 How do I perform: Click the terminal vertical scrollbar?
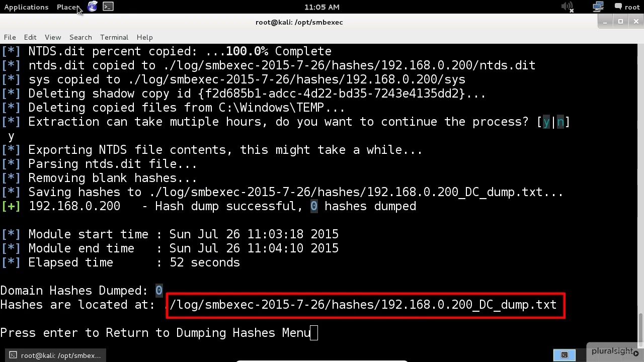[640, 329]
